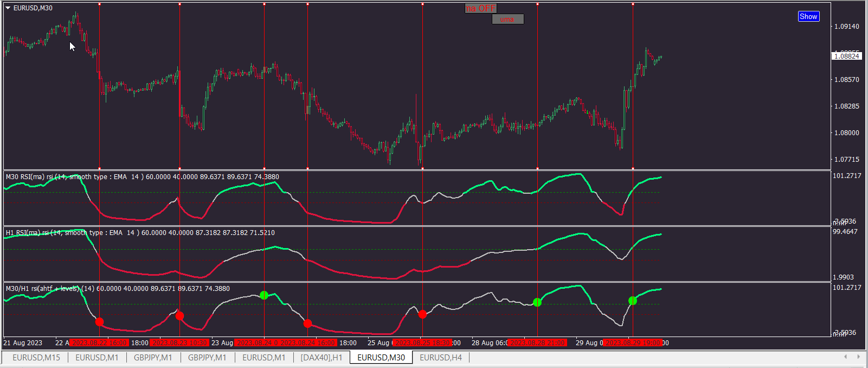Select the red signal dot at 2023.08.23 10:30
Image resolution: width=868 pixels, height=368 pixels.
(179, 316)
